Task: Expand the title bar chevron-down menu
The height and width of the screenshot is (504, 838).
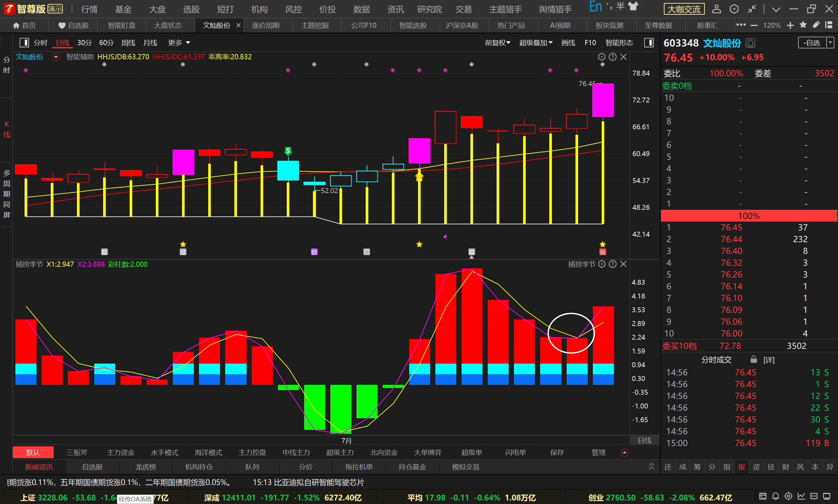Action: point(776,9)
